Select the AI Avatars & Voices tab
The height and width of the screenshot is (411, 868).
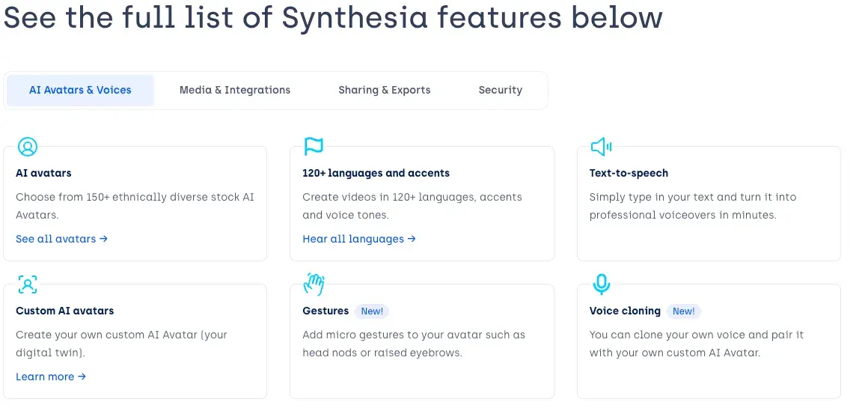[x=80, y=91]
